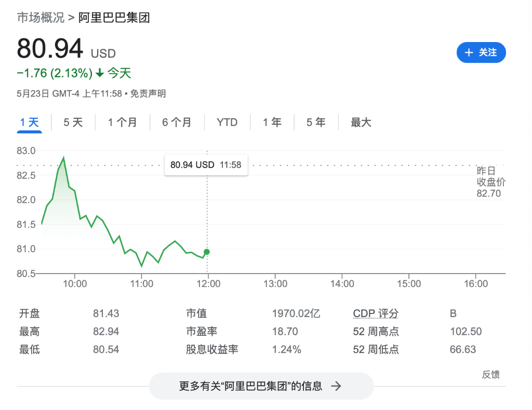Click the 最高 value 82.94
Viewport: 532px width, 410px height.
pos(106,332)
